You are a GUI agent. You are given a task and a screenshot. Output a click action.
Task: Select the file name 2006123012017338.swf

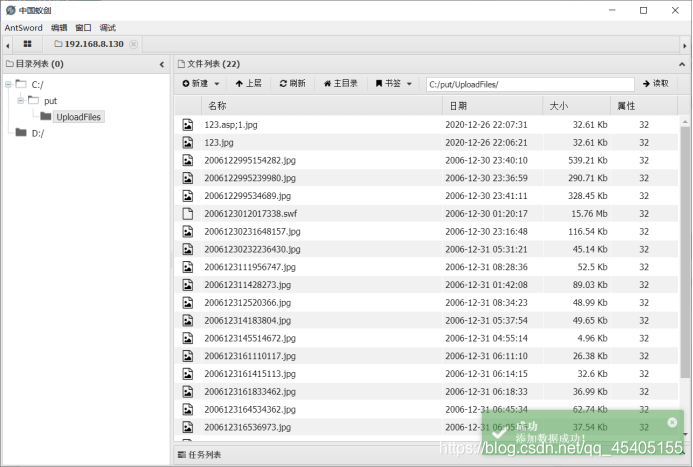251,214
